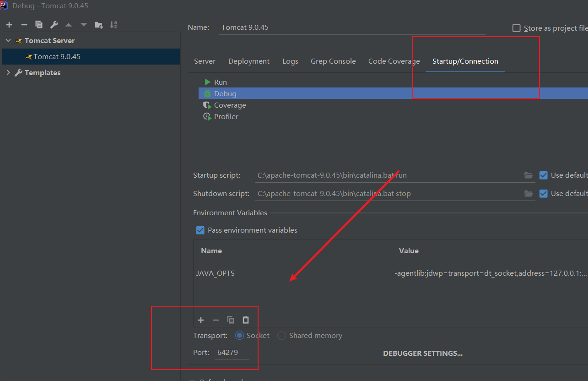Switch to the Server tab

point(205,61)
